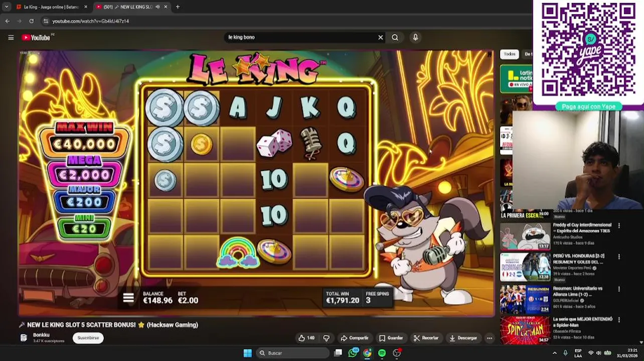This screenshot has width=644, height=361.
Task: Open Freddy el Cuy Interdimensional video
Action: tap(582, 227)
